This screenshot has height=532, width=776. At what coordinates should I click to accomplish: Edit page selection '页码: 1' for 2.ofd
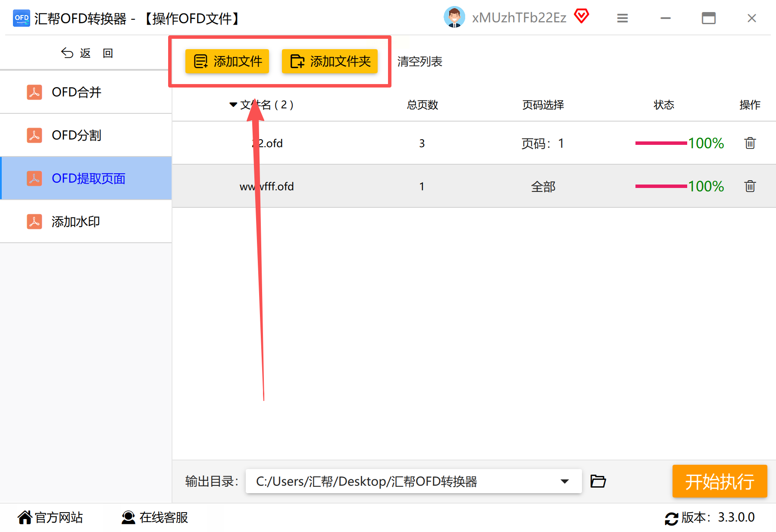[x=543, y=143]
